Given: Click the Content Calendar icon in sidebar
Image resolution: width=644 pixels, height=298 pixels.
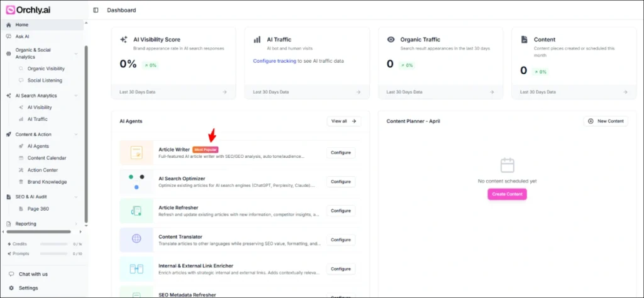Looking at the screenshot, I should click(x=21, y=158).
